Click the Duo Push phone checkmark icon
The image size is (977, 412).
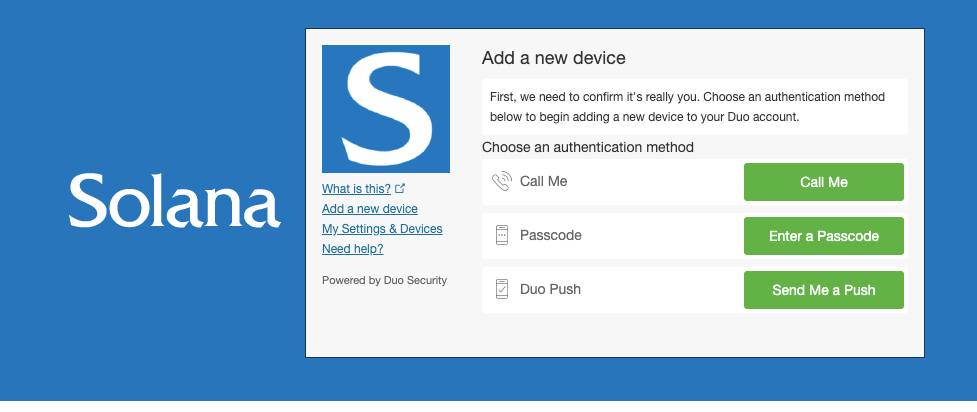click(502, 289)
